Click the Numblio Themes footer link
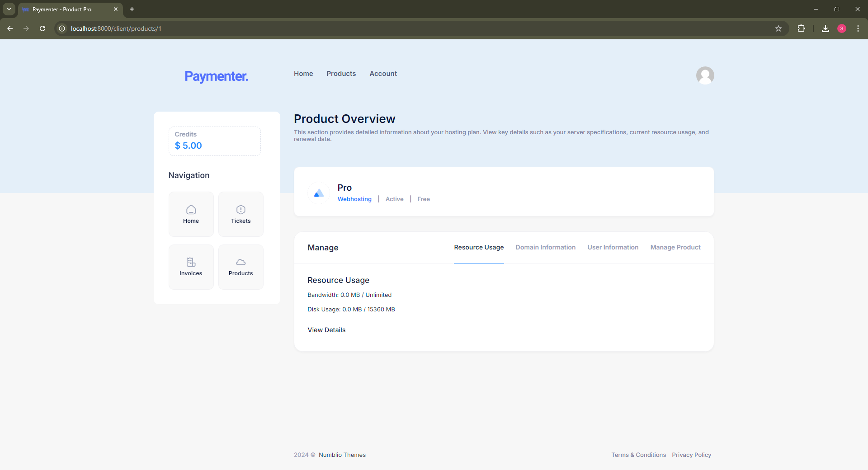This screenshot has width=868, height=470. tap(342, 455)
